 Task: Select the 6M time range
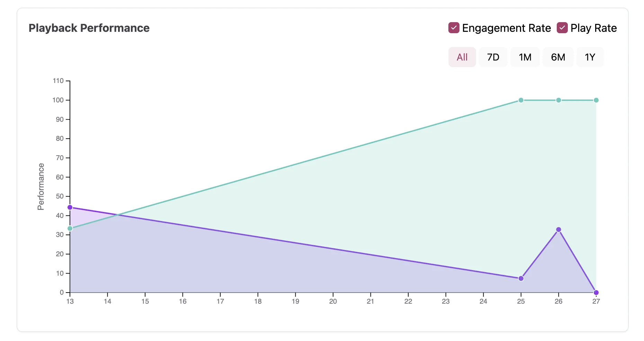[x=558, y=57]
